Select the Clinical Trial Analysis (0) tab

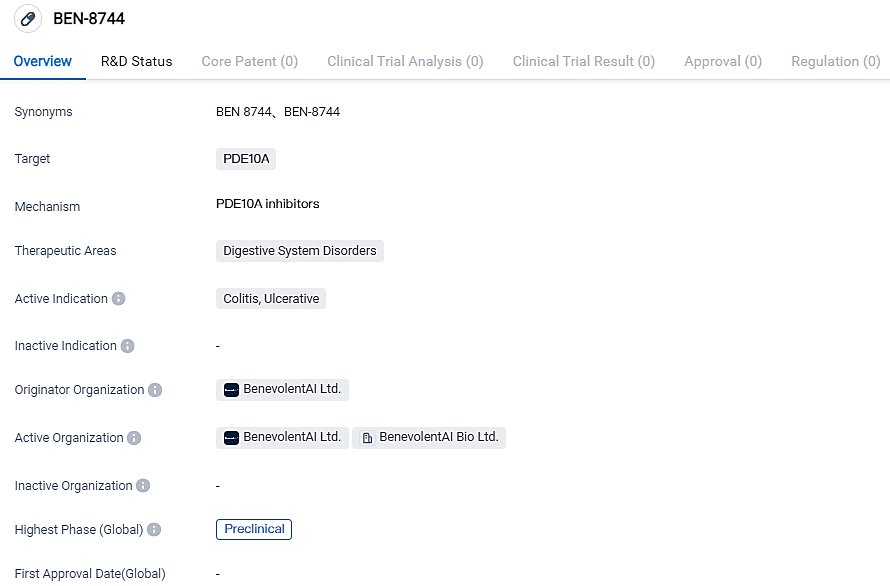pyautogui.click(x=405, y=61)
